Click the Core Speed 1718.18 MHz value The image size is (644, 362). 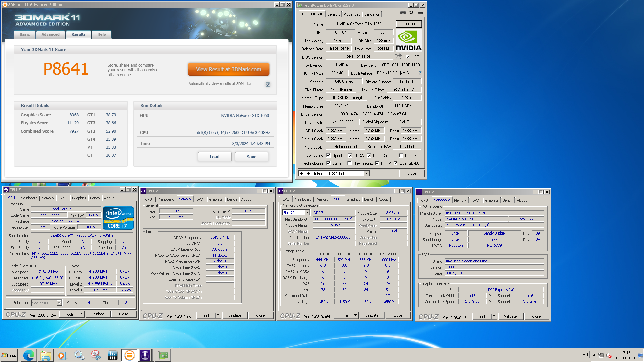coord(47,272)
